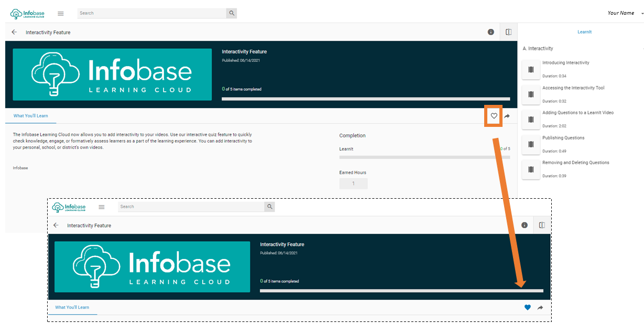Focus the top header Search field
The height and width of the screenshot is (323, 644).
click(152, 13)
